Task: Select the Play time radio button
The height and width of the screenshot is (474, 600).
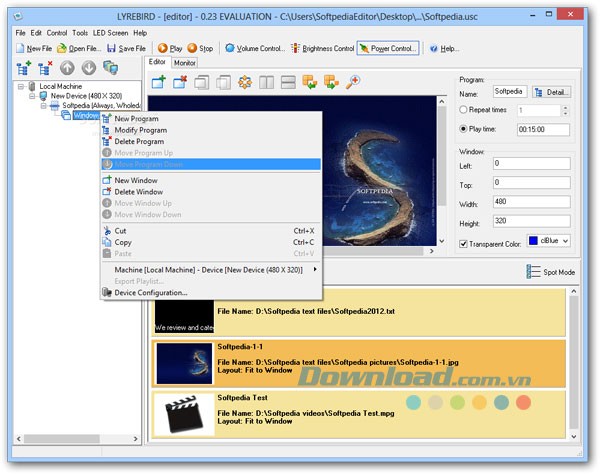Action: click(x=464, y=128)
